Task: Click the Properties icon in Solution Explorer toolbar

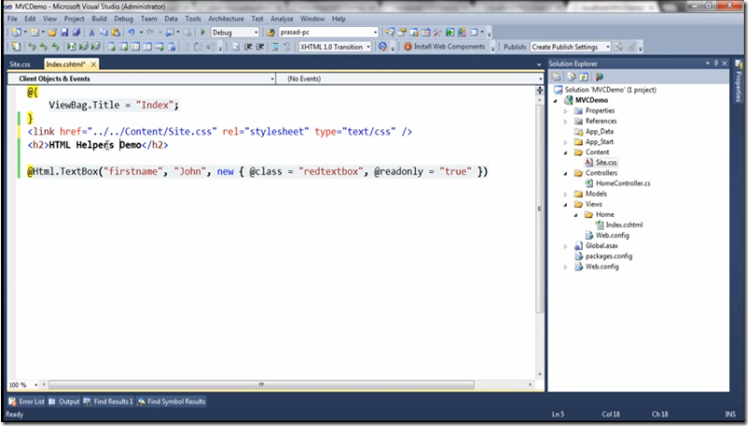Action: (556, 77)
